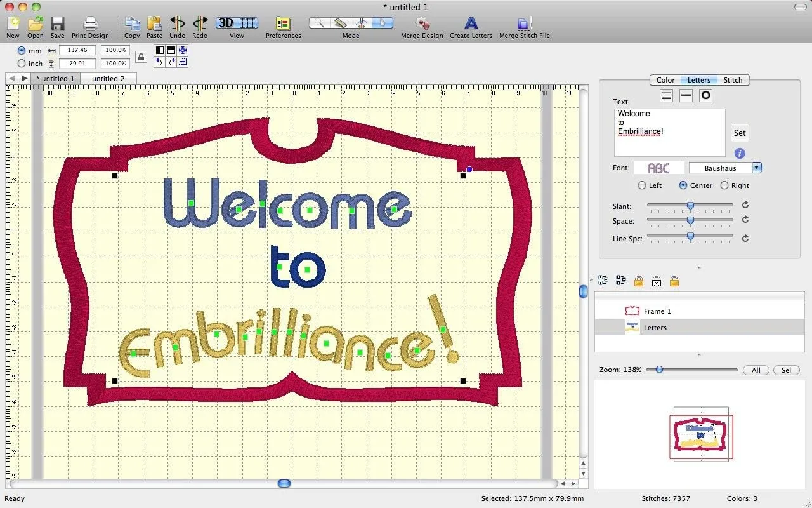Image resolution: width=812 pixels, height=508 pixels.
Task: Open Preferences from the toolbar
Action: (283, 25)
